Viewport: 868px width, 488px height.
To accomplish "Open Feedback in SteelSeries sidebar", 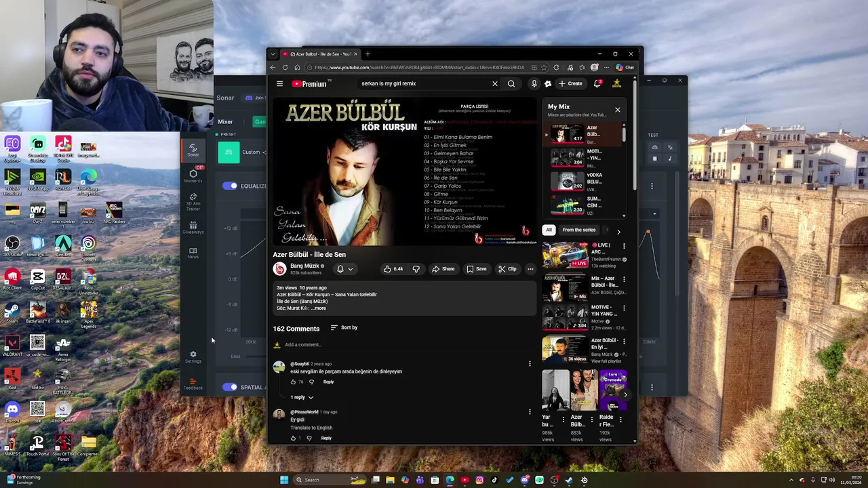I will tap(193, 383).
